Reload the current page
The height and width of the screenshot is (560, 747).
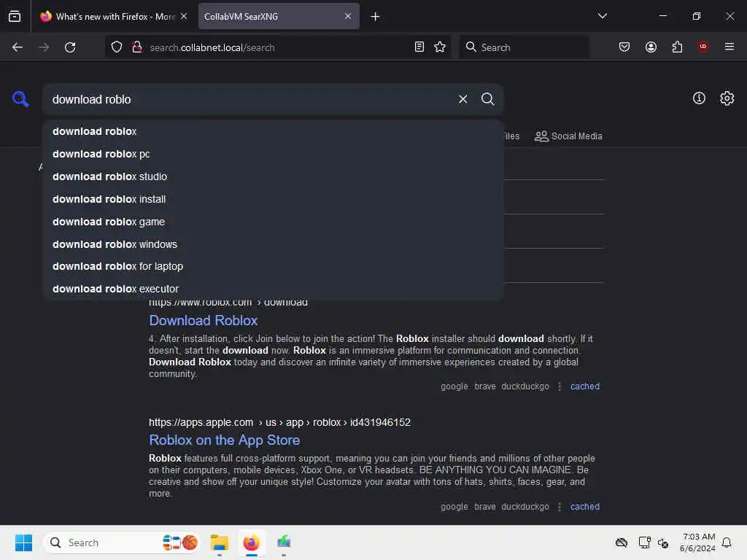click(x=70, y=47)
